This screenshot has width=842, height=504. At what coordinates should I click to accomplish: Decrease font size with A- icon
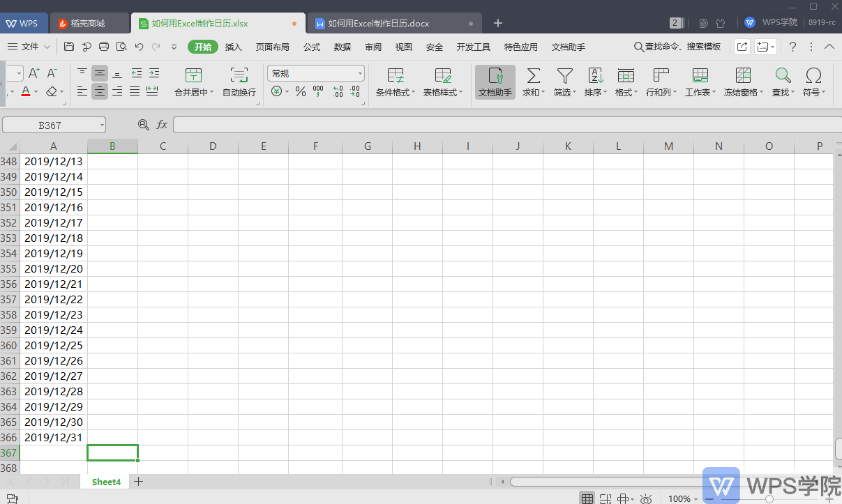pyautogui.click(x=52, y=72)
